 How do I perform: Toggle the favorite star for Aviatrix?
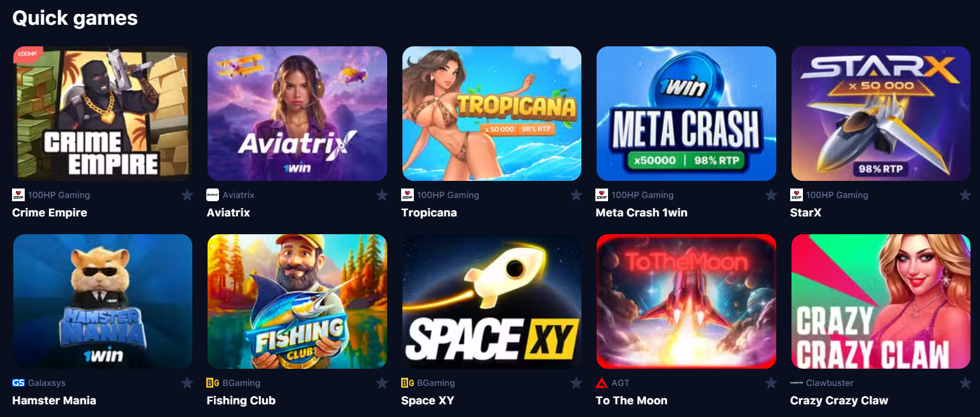[x=382, y=195]
